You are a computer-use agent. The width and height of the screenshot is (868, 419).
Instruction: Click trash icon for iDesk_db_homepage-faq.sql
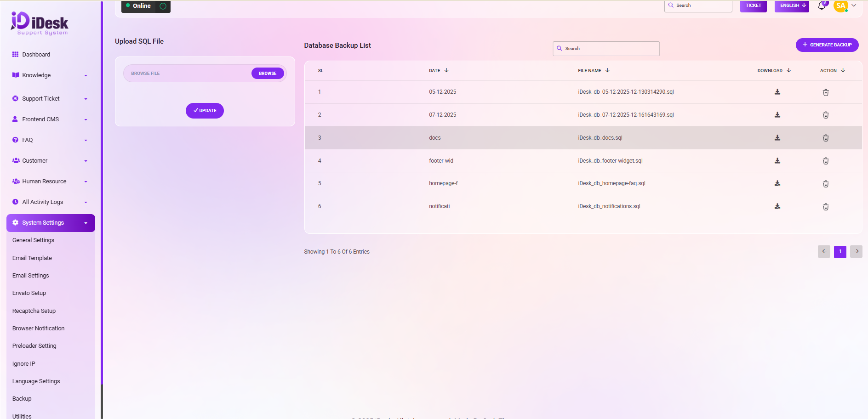click(x=825, y=184)
